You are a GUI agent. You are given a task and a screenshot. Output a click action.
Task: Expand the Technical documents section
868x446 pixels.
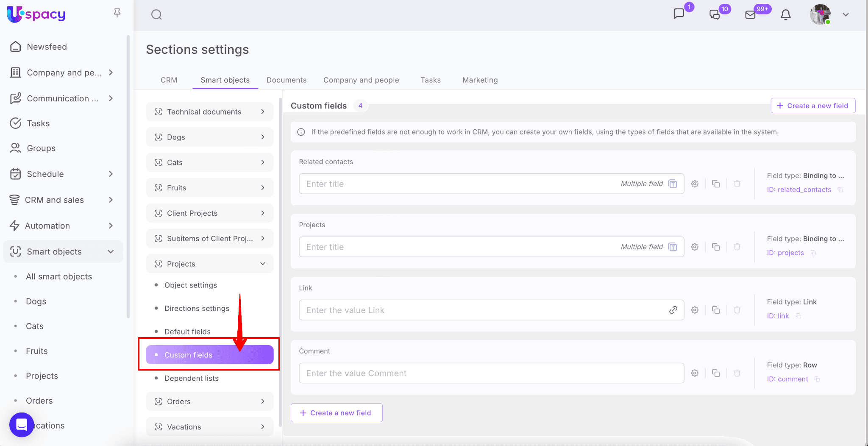click(262, 111)
